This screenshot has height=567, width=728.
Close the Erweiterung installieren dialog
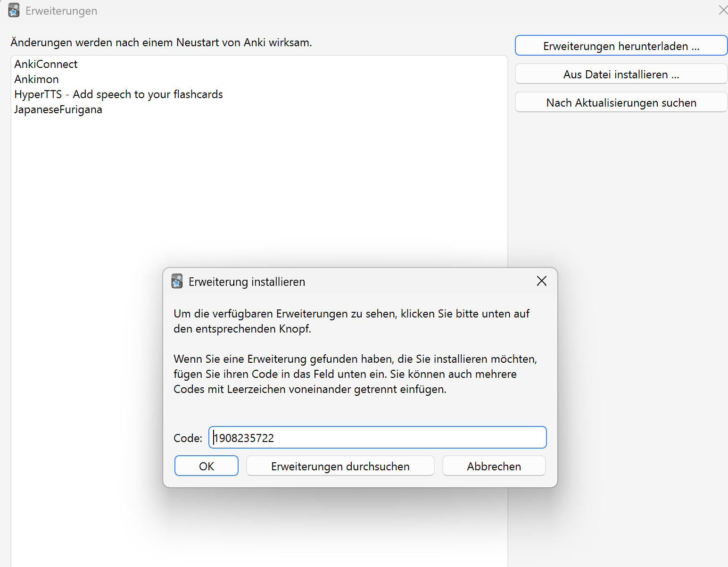[542, 281]
